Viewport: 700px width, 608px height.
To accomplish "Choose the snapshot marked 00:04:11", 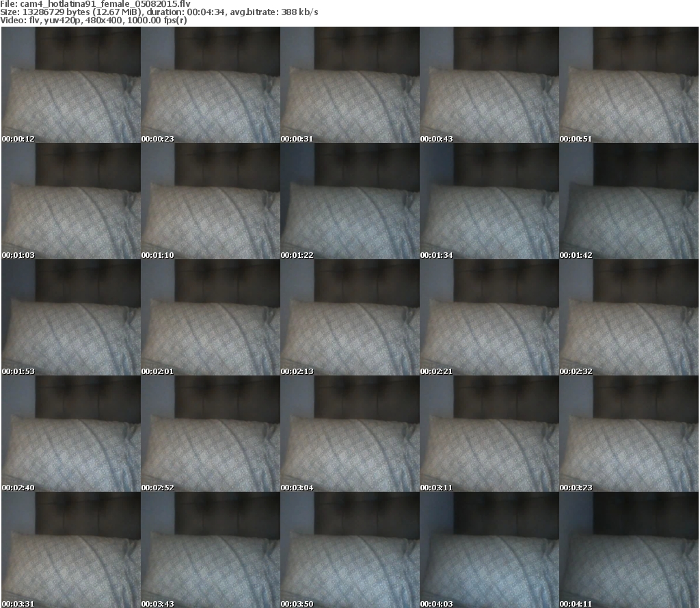I will click(x=629, y=549).
